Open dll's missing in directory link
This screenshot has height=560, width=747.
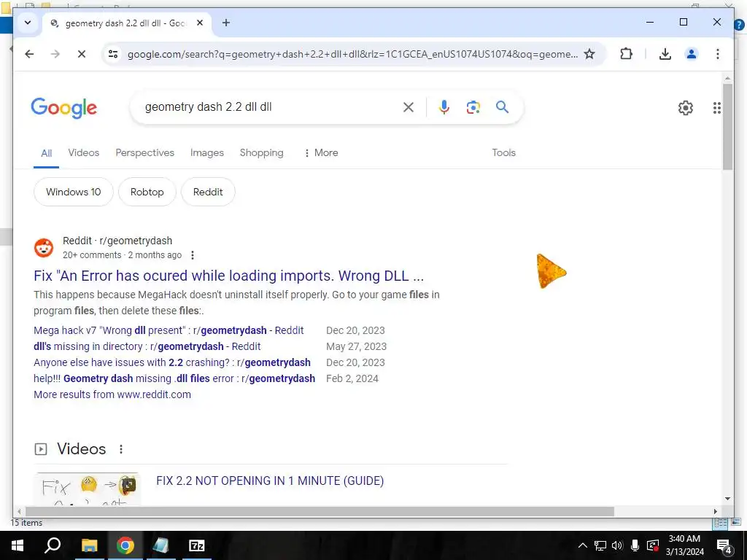tap(147, 346)
